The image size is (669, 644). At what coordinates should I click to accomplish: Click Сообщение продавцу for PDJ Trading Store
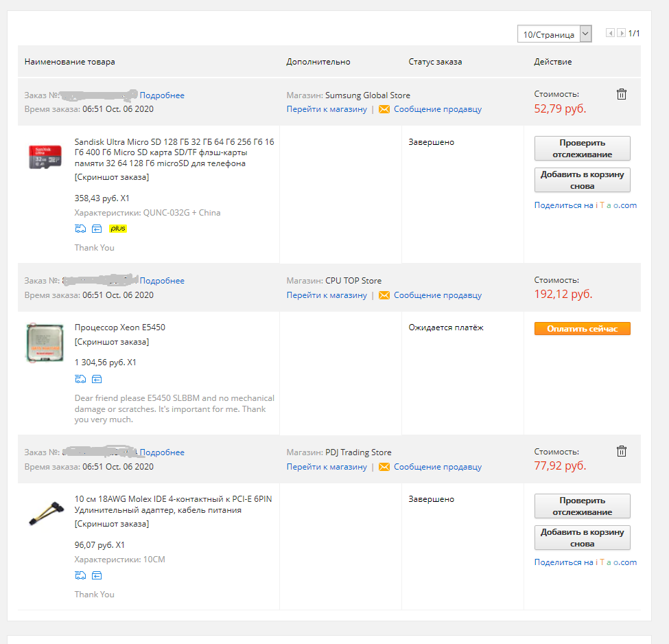pos(437,467)
